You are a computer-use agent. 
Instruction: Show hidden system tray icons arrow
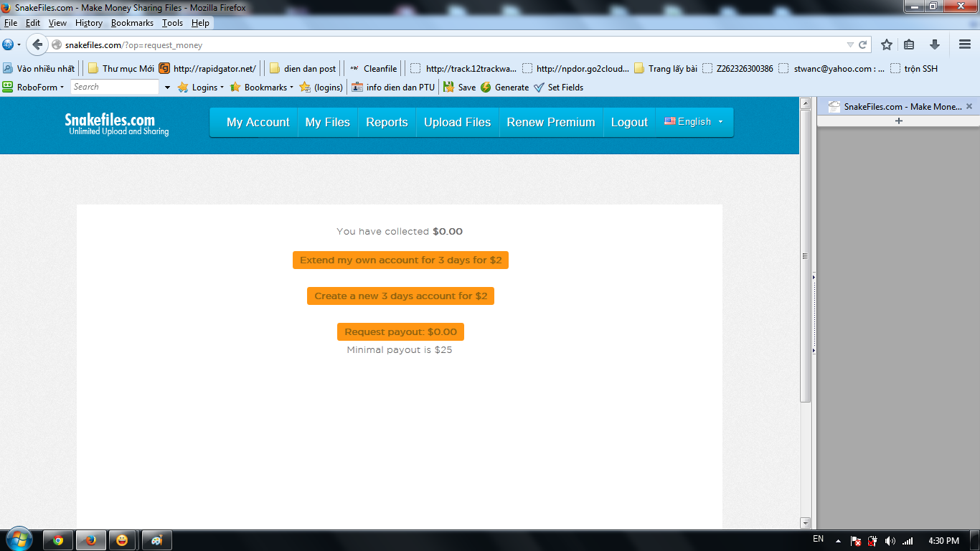(x=837, y=540)
